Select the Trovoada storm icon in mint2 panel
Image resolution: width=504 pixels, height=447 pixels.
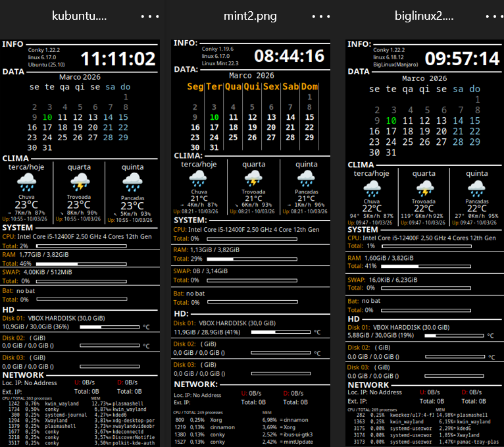click(253, 178)
